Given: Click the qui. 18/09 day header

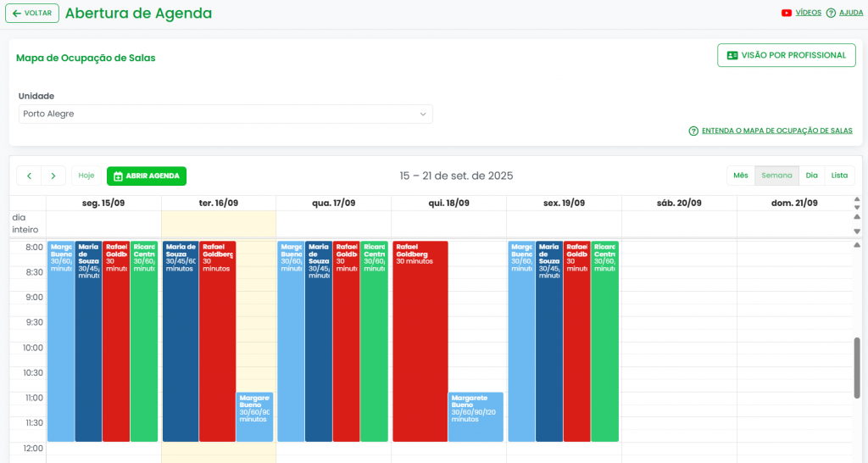Looking at the screenshot, I should pos(448,204).
